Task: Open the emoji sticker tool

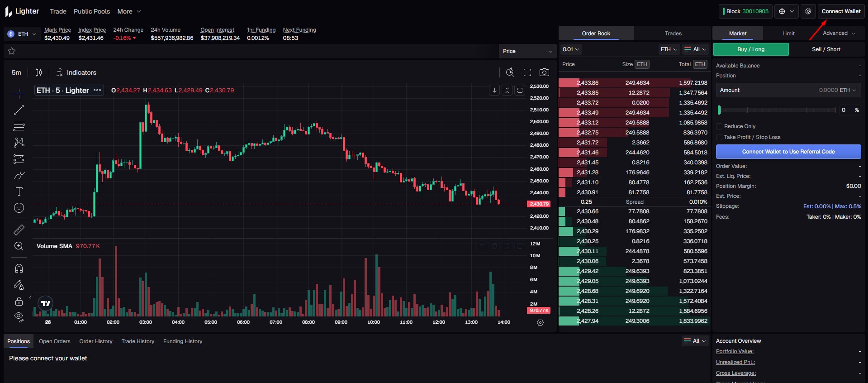Action: coord(19,208)
